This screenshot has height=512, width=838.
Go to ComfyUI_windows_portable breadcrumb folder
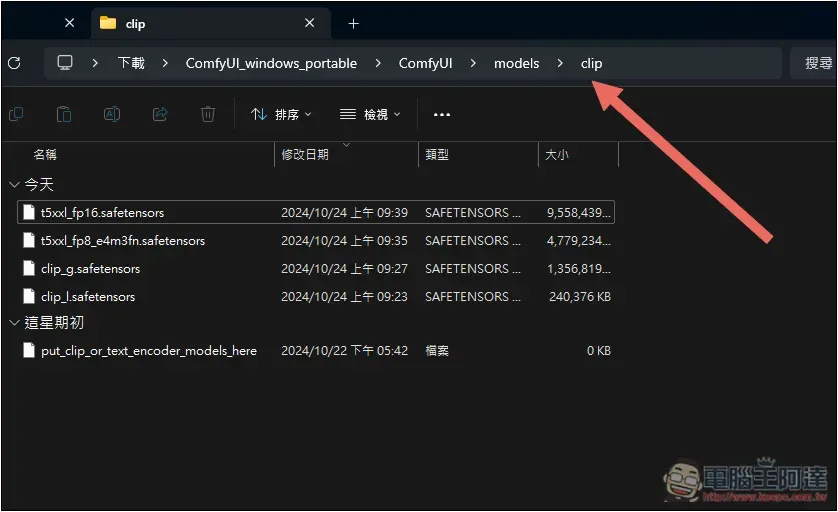271,63
